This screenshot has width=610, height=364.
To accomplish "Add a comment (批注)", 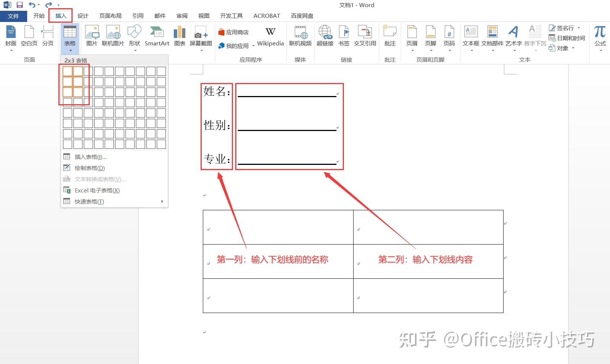I will 390,36.
